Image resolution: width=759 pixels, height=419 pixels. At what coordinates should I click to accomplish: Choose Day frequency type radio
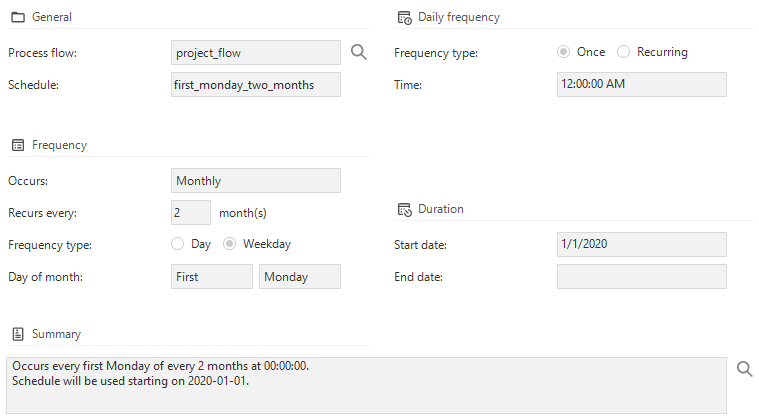178,244
